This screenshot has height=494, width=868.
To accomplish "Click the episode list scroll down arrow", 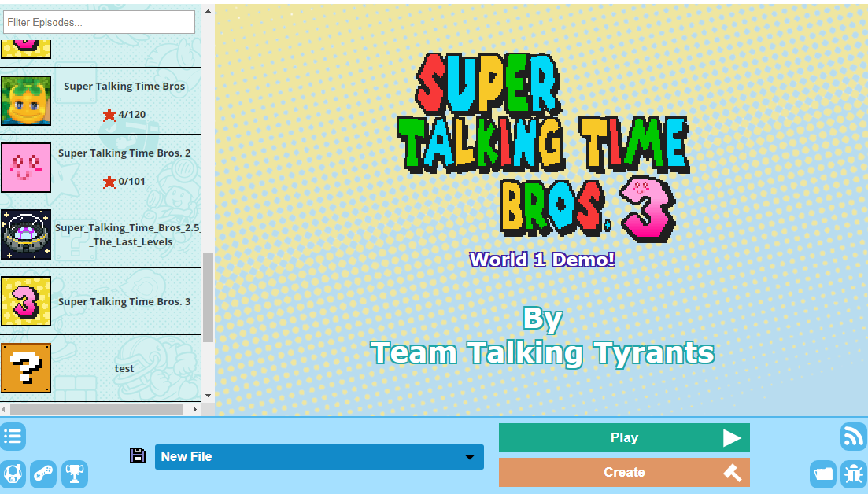I will 208,396.
